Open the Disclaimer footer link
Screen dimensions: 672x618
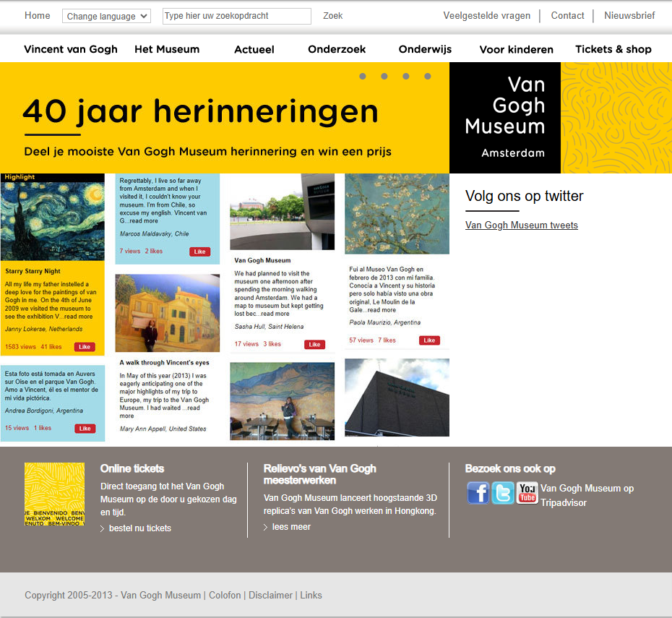270,595
